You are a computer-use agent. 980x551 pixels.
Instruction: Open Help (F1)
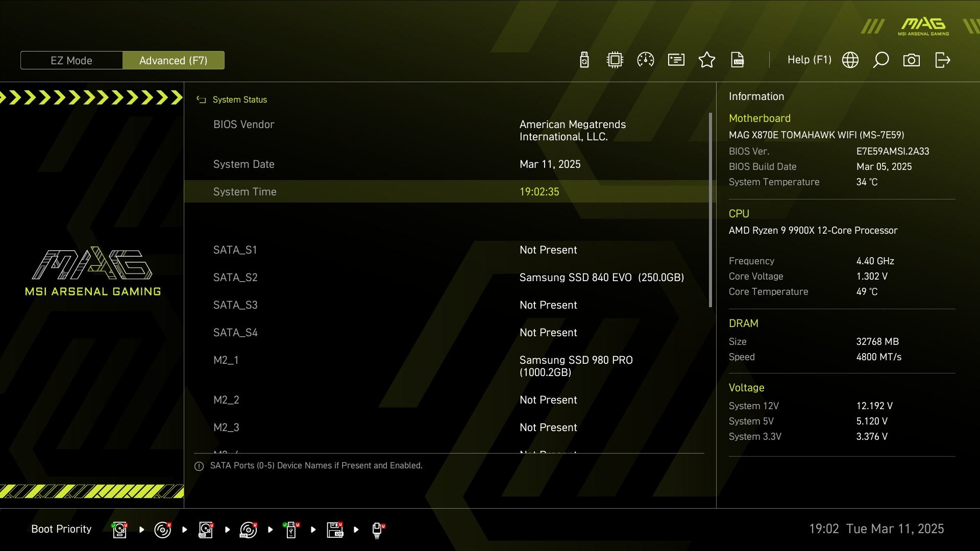[810, 60]
